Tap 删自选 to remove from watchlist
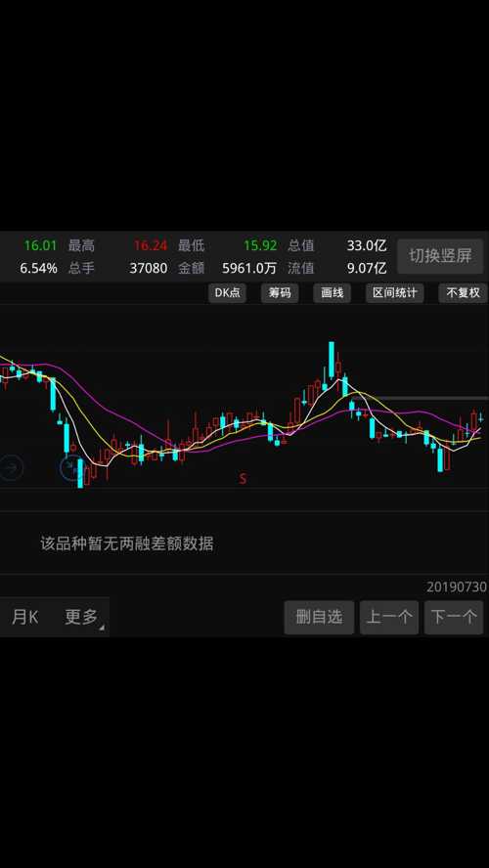The image size is (489, 868). point(319,617)
